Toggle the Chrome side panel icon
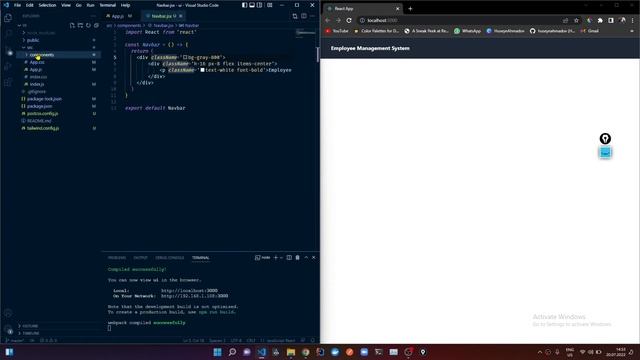This screenshot has width=640, height=360. (611, 20)
